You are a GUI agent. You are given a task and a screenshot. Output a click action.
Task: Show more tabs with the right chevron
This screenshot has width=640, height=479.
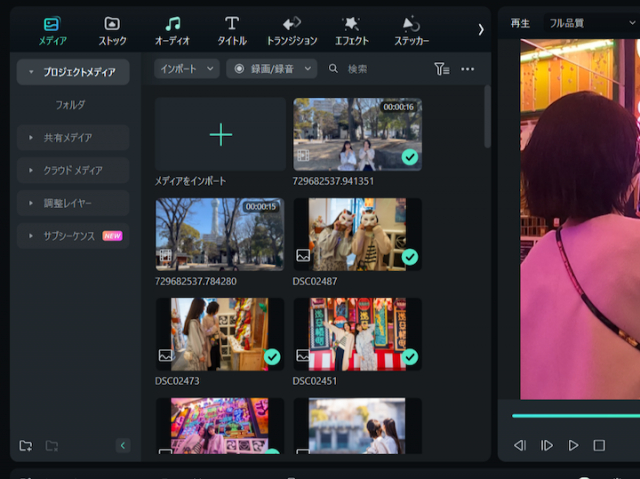(x=481, y=29)
